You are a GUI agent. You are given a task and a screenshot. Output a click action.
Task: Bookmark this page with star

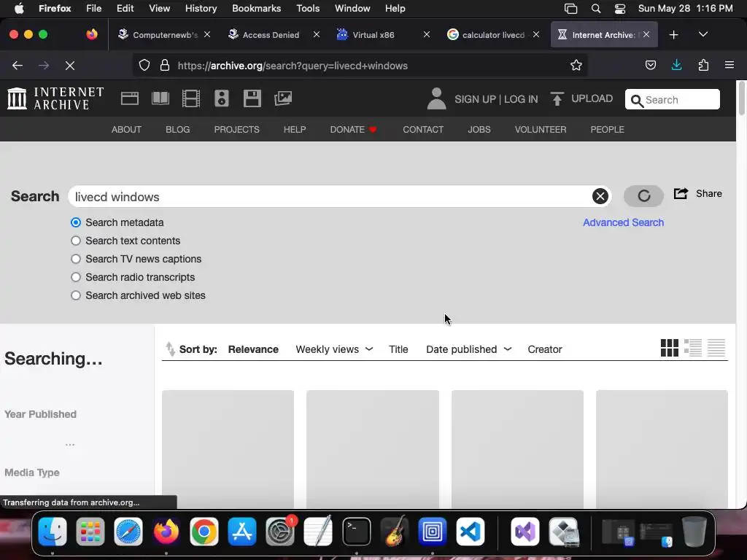[576, 65]
